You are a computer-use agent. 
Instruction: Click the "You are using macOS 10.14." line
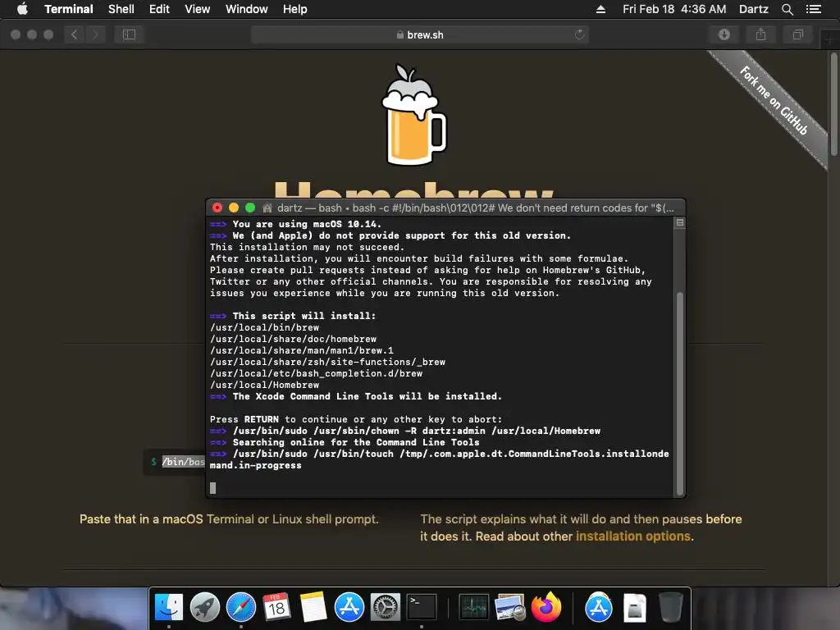(307, 224)
